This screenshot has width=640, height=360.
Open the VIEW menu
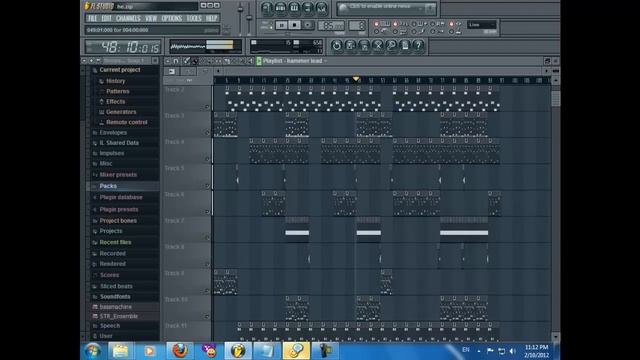pyautogui.click(x=151, y=18)
